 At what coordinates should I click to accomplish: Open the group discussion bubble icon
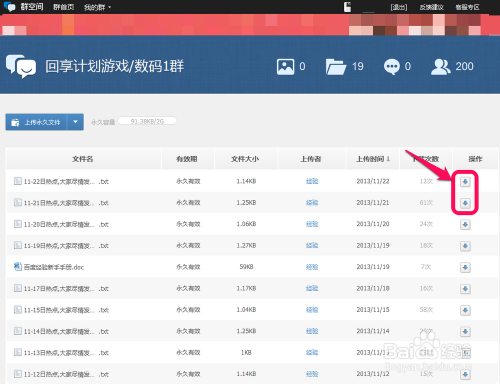click(x=391, y=67)
